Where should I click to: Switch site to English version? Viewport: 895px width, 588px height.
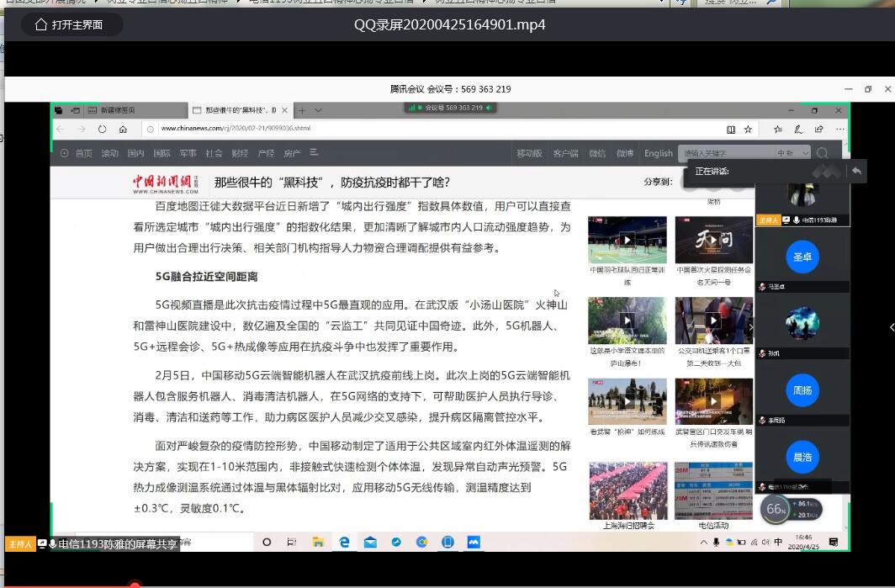point(658,153)
